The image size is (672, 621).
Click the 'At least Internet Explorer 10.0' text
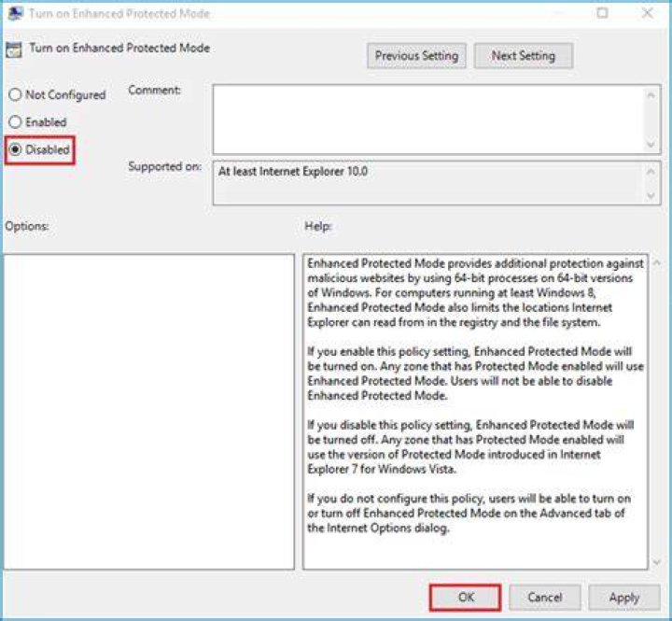293,171
